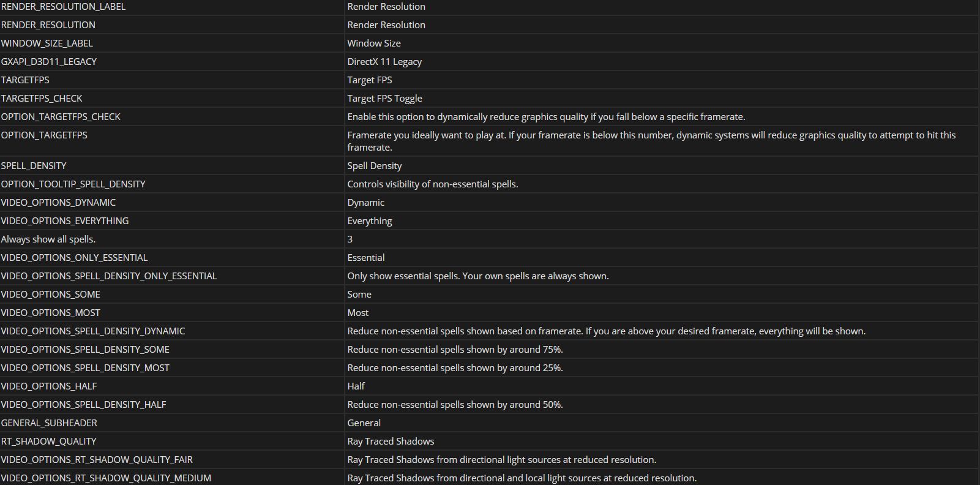Select the WINDOW_SIZE_LABEL key
980x485 pixels.
[x=47, y=43]
